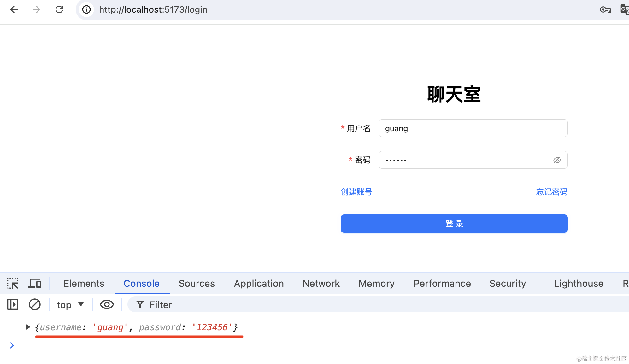This screenshot has width=629, height=364.
Task: Click the browser back arrow
Action: (14, 9)
